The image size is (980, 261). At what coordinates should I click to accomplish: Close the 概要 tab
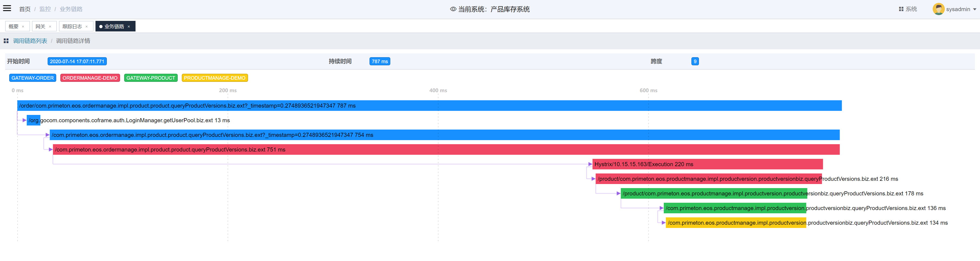(23, 27)
